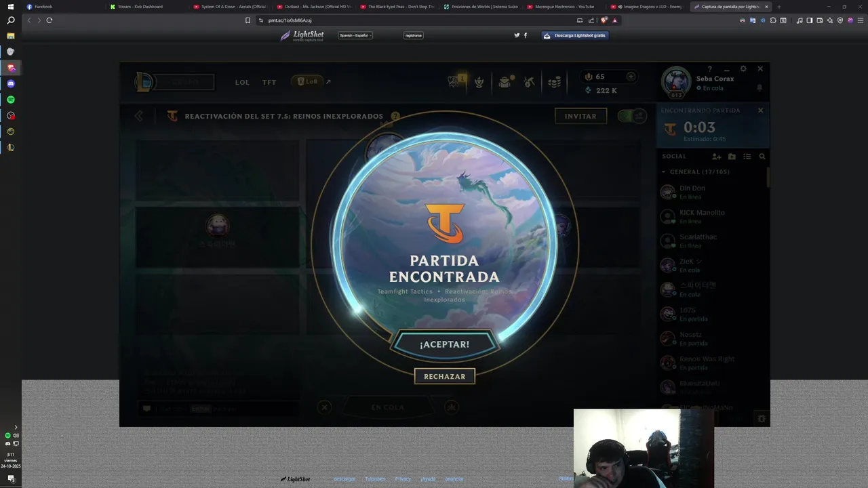Open the client help question mark
This screenshot has height=488, width=868.
point(710,69)
